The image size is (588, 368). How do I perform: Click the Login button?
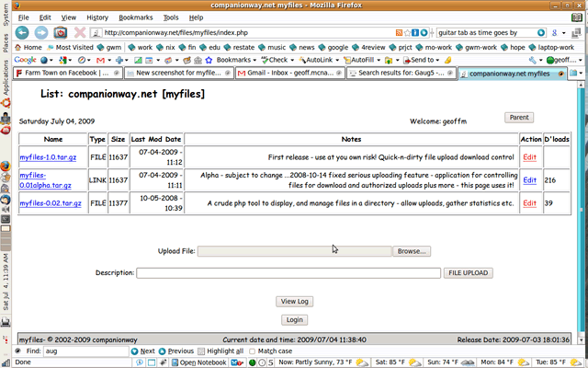[294, 320]
